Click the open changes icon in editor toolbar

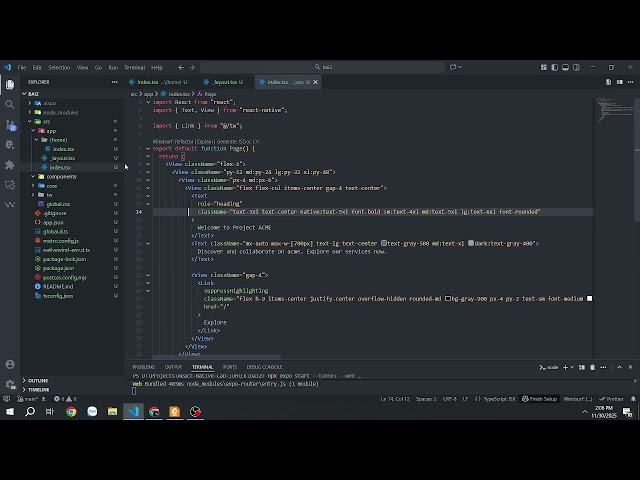tap(609, 82)
